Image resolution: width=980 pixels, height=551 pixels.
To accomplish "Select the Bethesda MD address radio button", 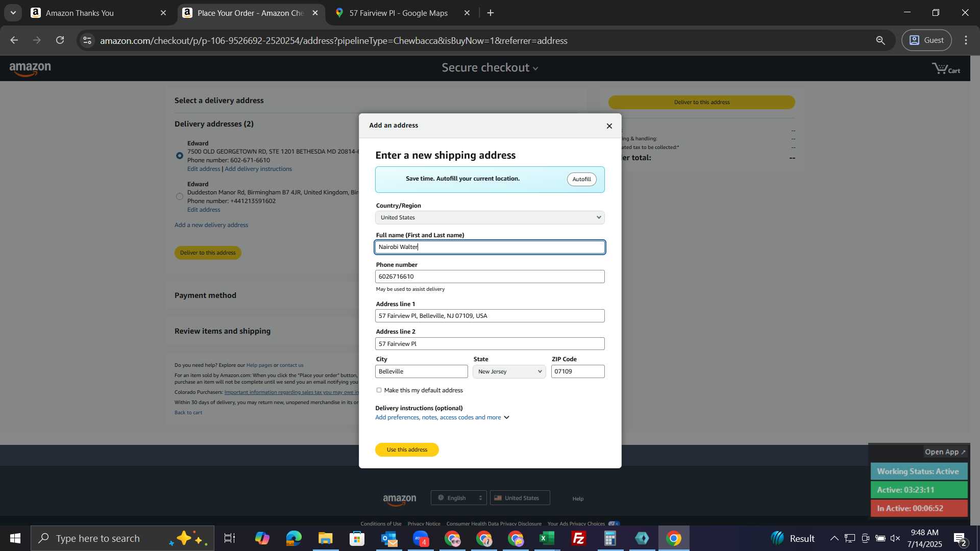I will point(180,156).
